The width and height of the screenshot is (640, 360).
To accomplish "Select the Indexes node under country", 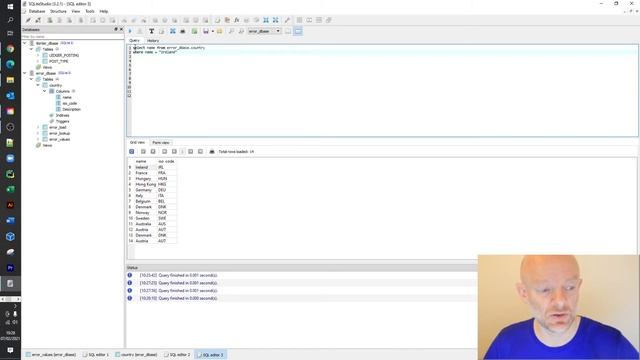I will click(62, 116).
